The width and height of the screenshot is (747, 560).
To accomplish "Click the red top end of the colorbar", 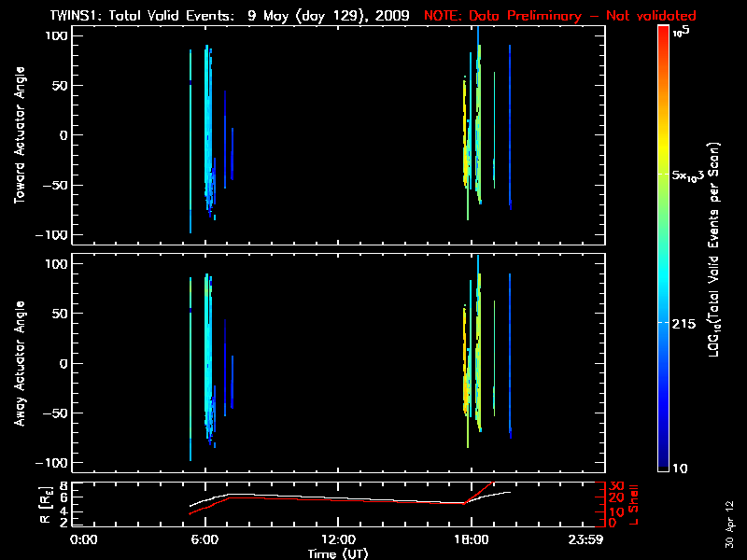I will tap(662, 32).
